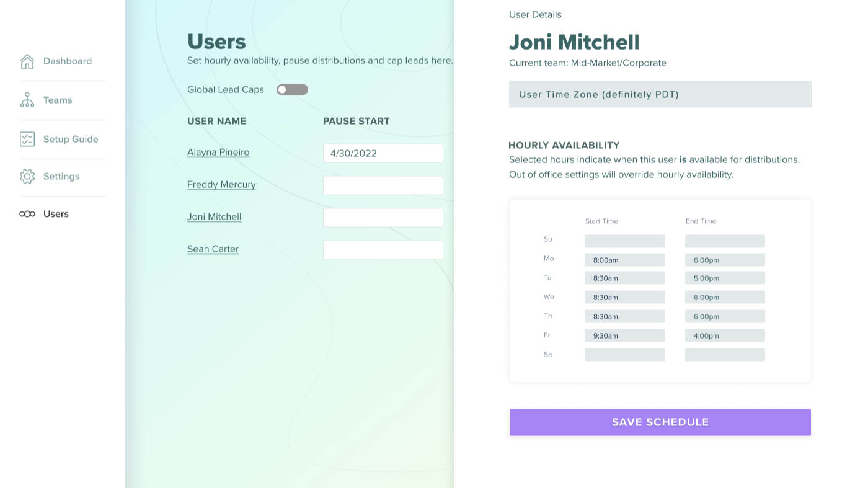Viewport: 868px width, 488px height.
Task: Click the Settings gear icon
Action: coord(27,177)
